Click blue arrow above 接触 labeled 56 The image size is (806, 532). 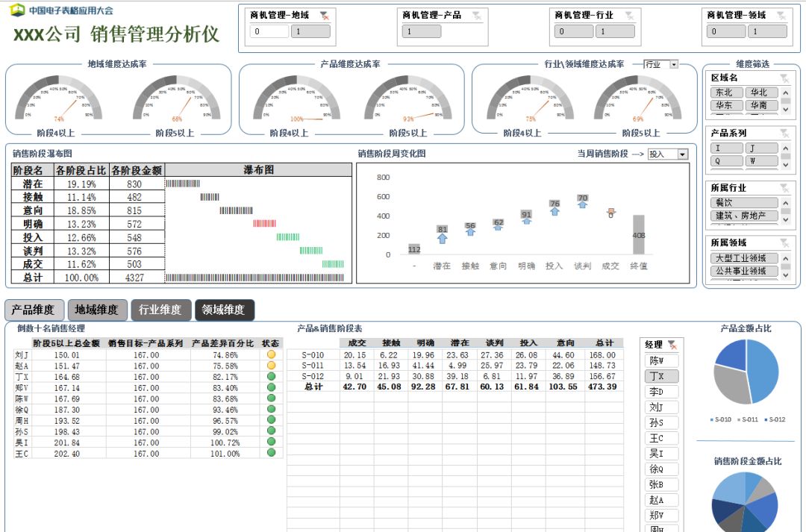(x=470, y=232)
